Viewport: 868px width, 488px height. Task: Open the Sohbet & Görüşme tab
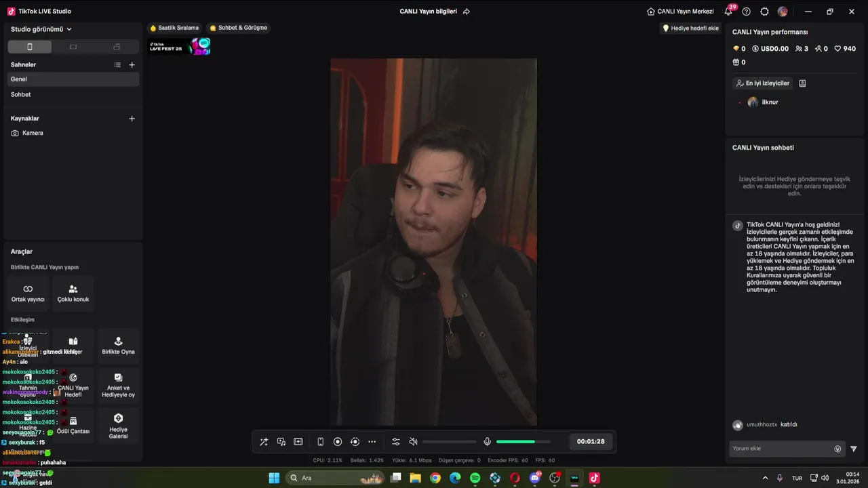point(238,28)
